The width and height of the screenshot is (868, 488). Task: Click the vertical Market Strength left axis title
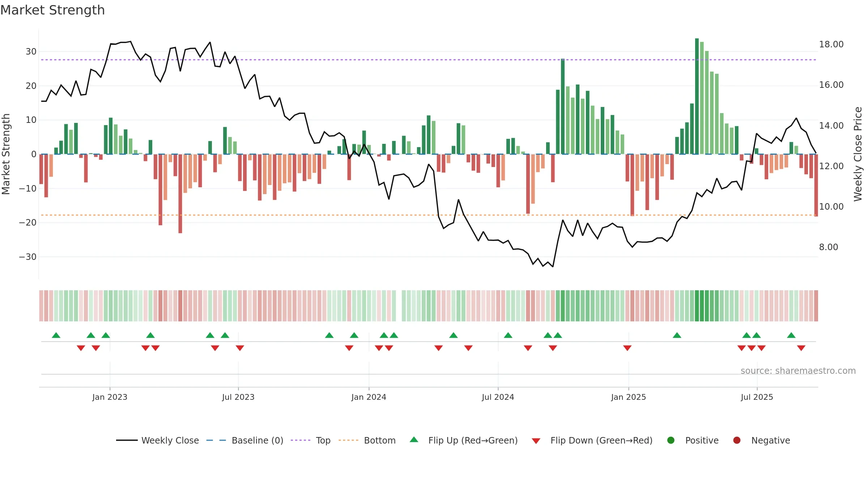(6, 154)
